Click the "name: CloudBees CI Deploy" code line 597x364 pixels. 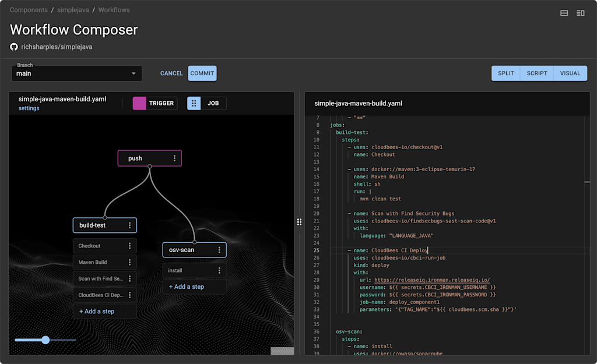(391, 250)
